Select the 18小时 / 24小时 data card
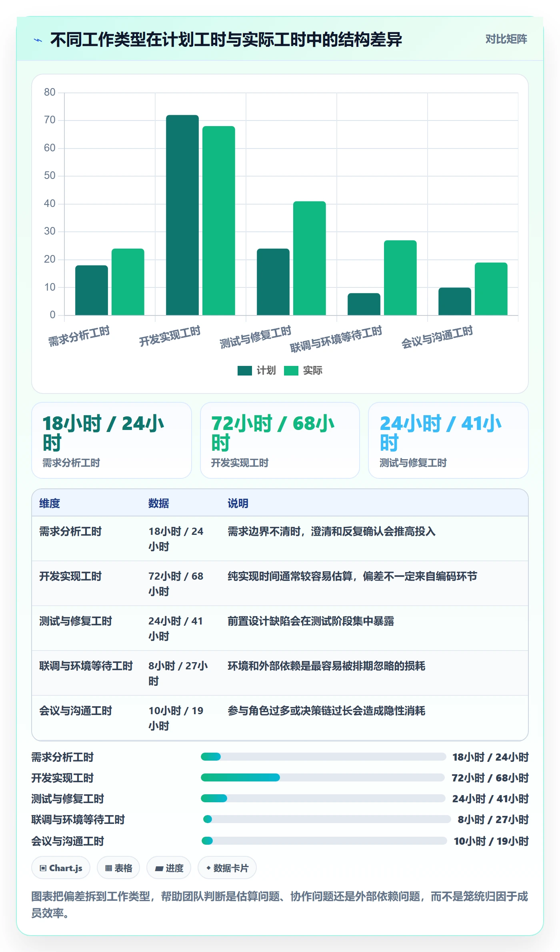Viewport: 560px width, 952px height. pos(112,440)
